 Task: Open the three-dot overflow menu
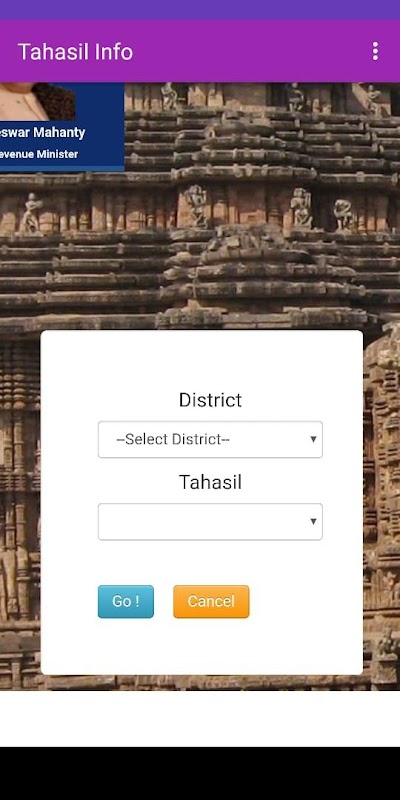tap(375, 52)
